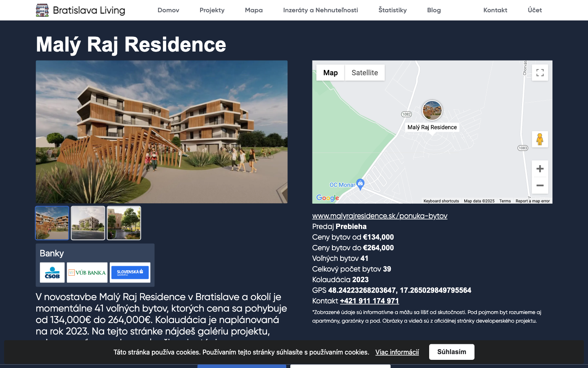Open the Kontakt page
Screen dimensions: 588x368
coord(495,10)
